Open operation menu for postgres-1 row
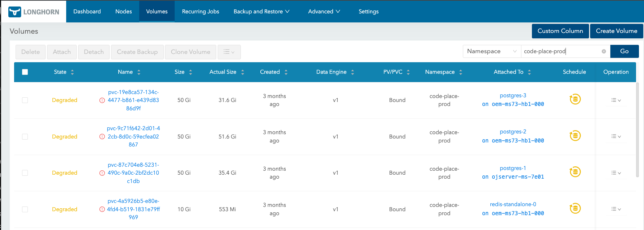Viewport: 644px width, 230px height. pos(616,173)
